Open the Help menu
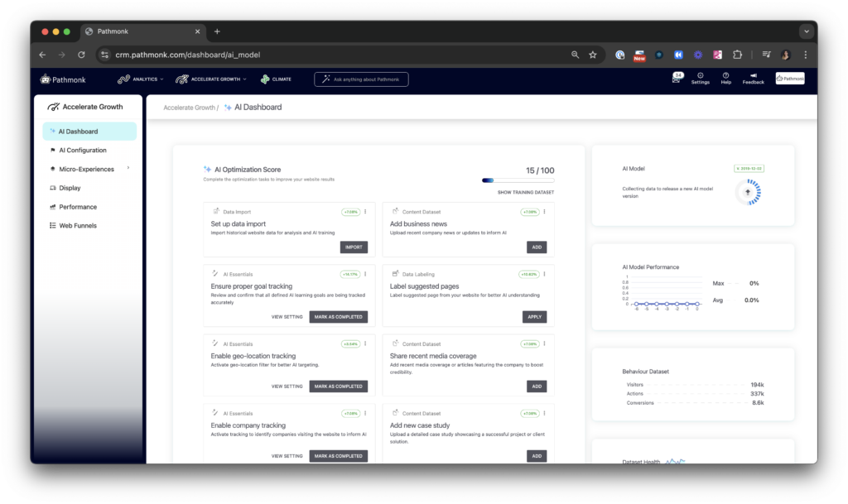The image size is (848, 504). [726, 79]
